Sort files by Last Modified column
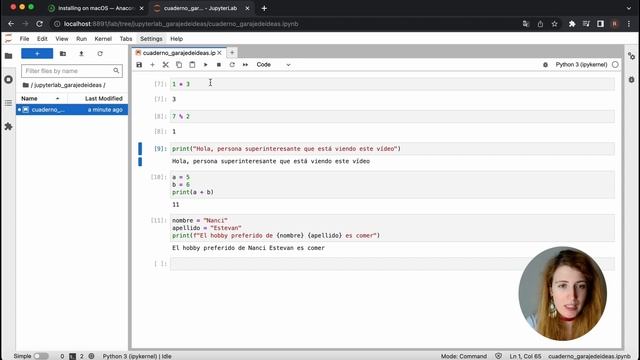 pos(98,98)
